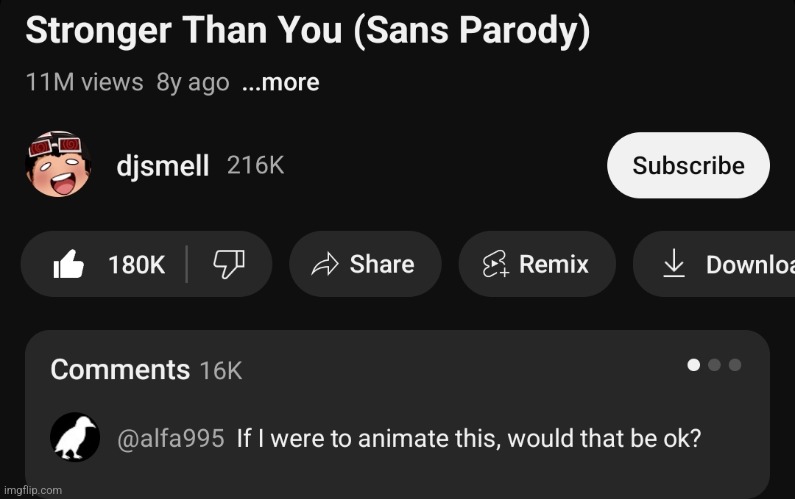Open the alfa995 crow avatar

(x=75, y=437)
